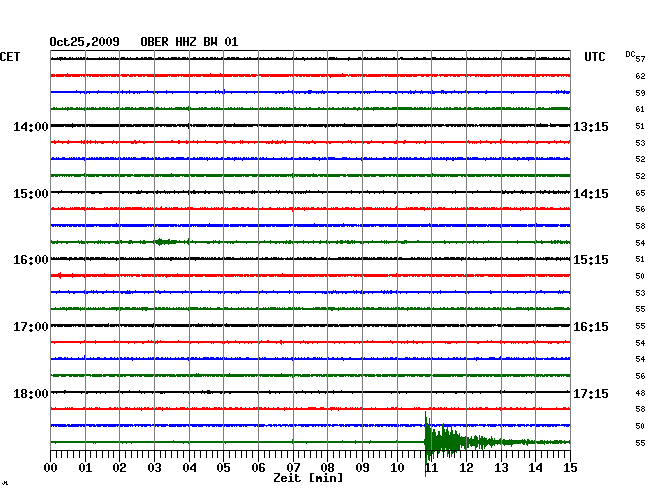Viewport: 650px width, 494px height.
Task: Click the DC value 57
Action: click(x=640, y=59)
